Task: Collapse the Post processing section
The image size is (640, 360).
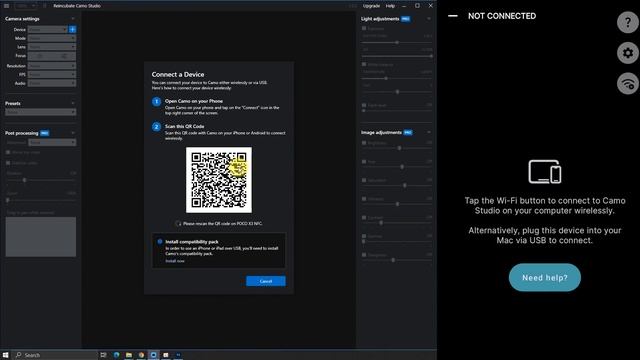Action: pyautogui.click(x=73, y=133)
